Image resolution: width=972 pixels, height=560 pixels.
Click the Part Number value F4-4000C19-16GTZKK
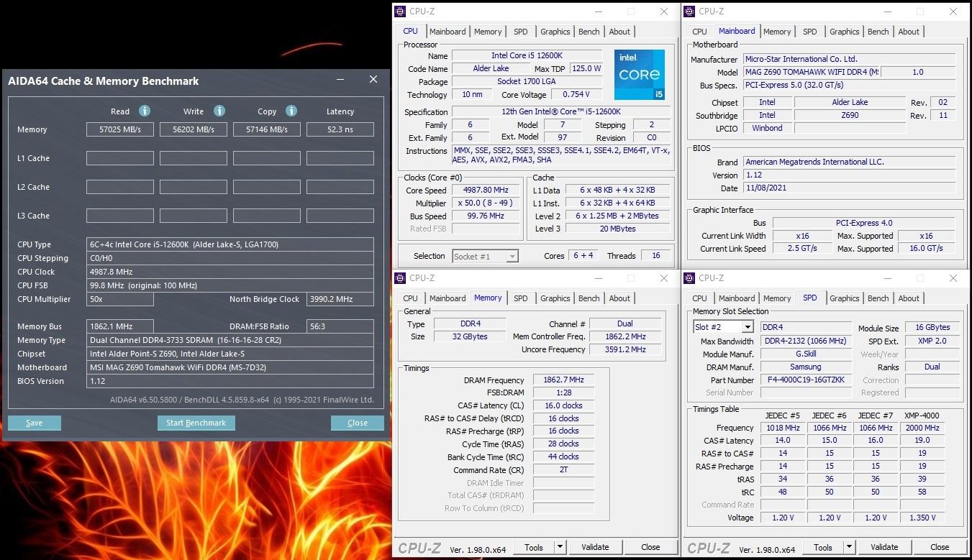tap(806, 380)
